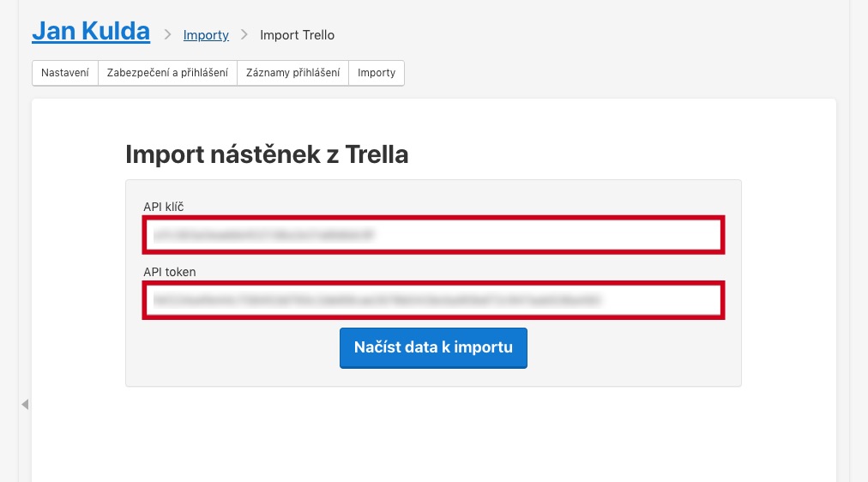Viewport: 868px width, 482px height.
Task: Collapse the left sidebar triangle arrow
Action: tap(25, 405)
